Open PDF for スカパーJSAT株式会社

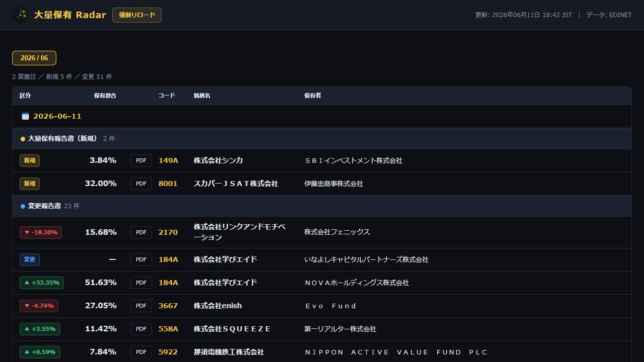(141, 184)
